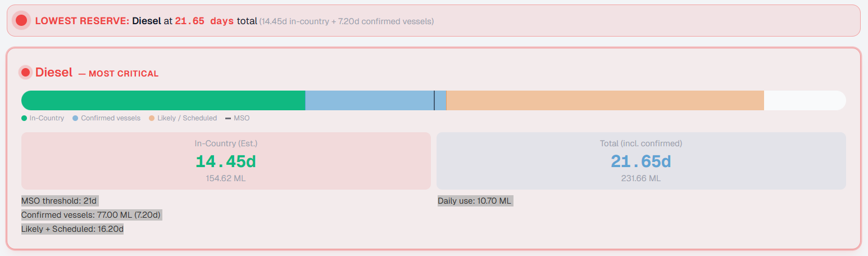The width and height of the screenshot is (868, 256).
Task: Click the MSO threshold marker line on the bar
Action: pyautogui.click(x=434, y=100)
